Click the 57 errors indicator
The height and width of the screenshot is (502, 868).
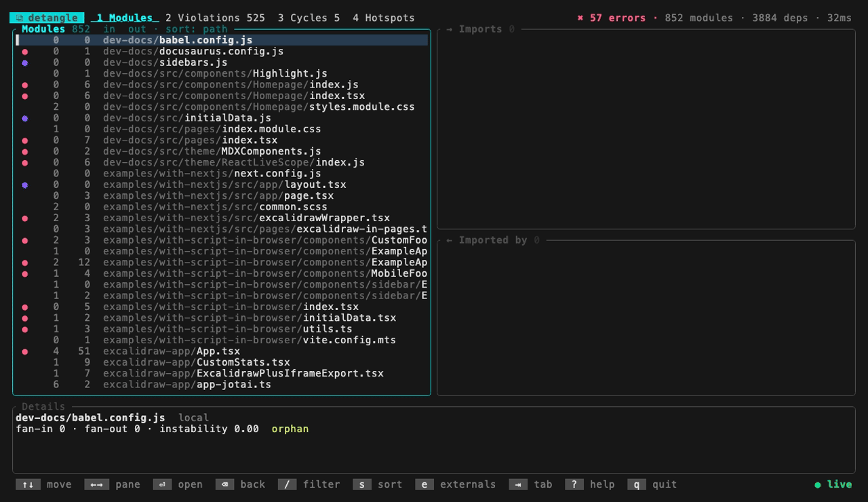[611, 18]
